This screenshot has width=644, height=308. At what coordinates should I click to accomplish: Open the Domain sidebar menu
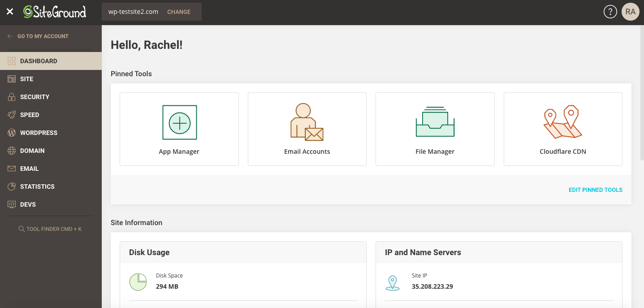32,151
